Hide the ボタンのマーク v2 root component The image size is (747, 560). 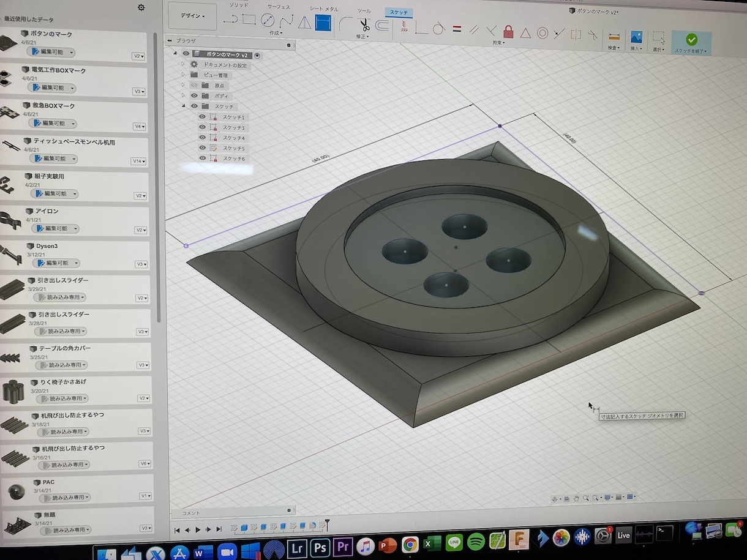(186, 54)
